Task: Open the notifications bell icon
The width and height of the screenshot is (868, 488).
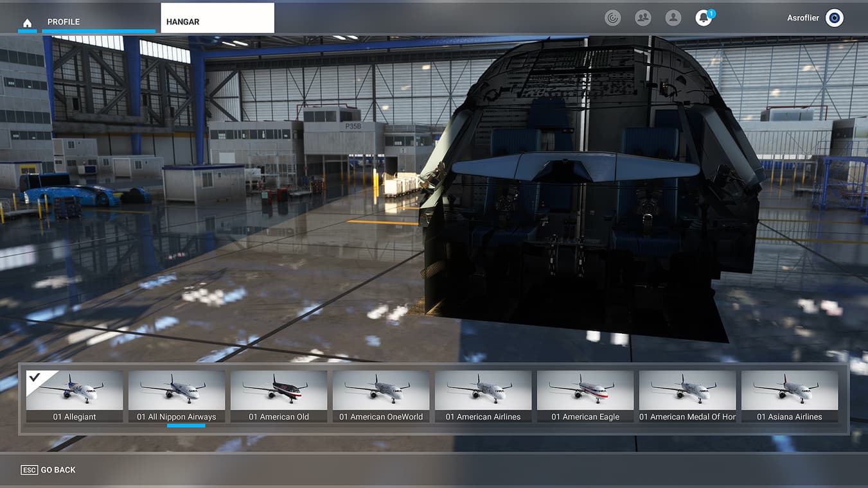Action: [x=703, y=18]
